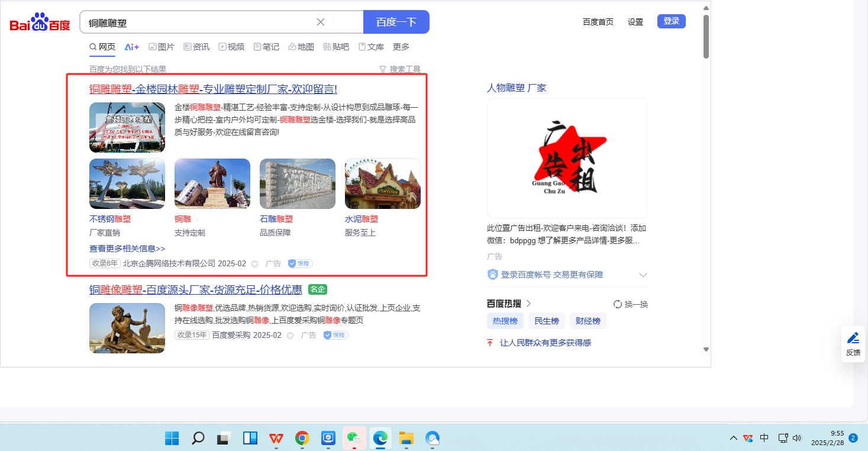This screenshot has width=868, height=451.
Task: Open the 铜雕雕塑-金楼园林雕塑 result title
Action: [214, 89]
